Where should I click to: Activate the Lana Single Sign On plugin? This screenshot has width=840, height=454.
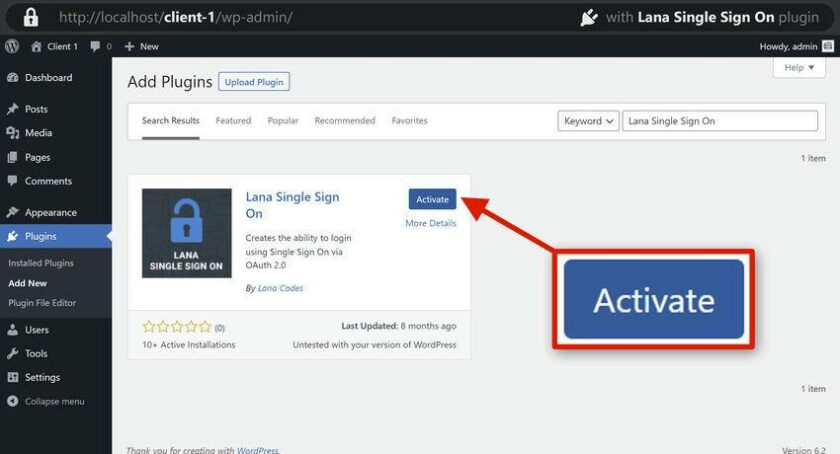point(432,199)
